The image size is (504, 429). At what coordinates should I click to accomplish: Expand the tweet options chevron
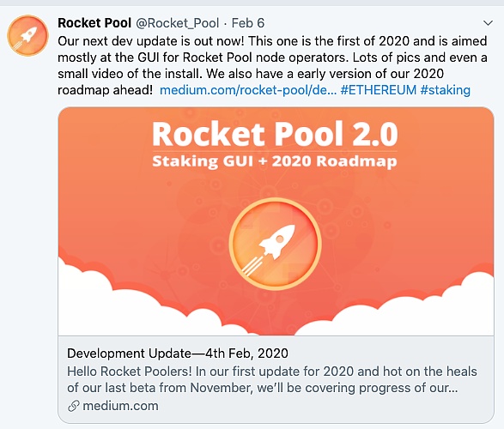[488, 23]
